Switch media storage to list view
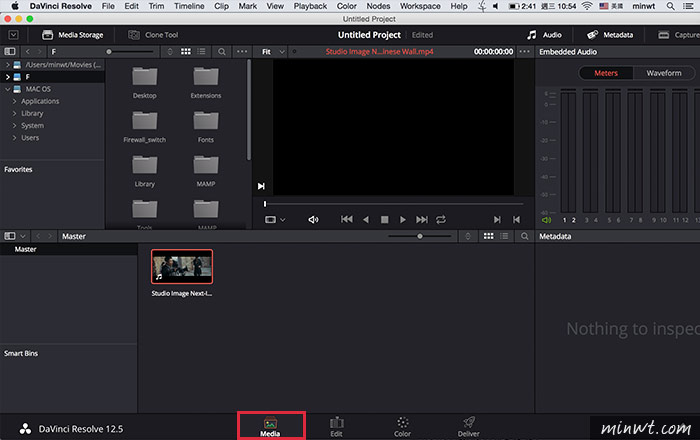700x440 pixels. point(201,52)
